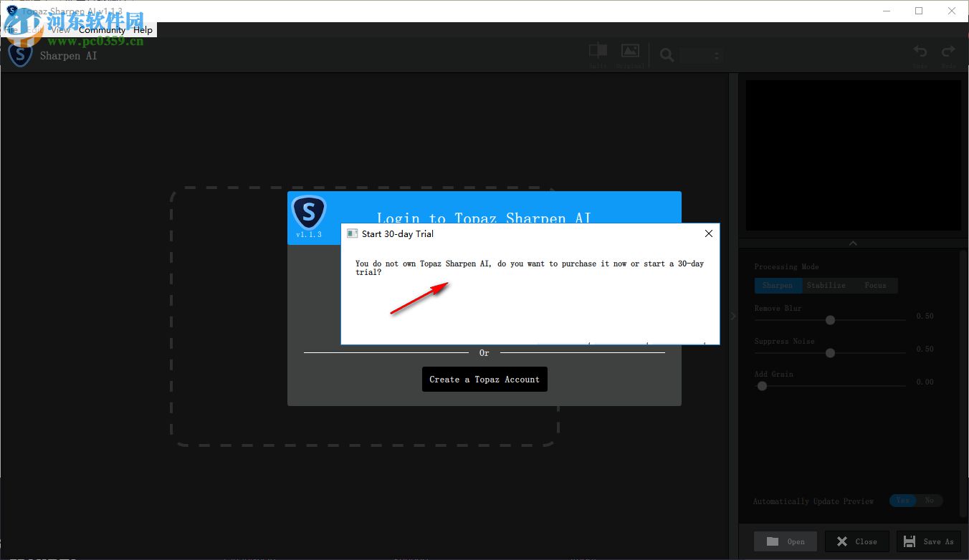The image size is (969, 560).
Task: Open the Community menu
Action: pos(102,30)
